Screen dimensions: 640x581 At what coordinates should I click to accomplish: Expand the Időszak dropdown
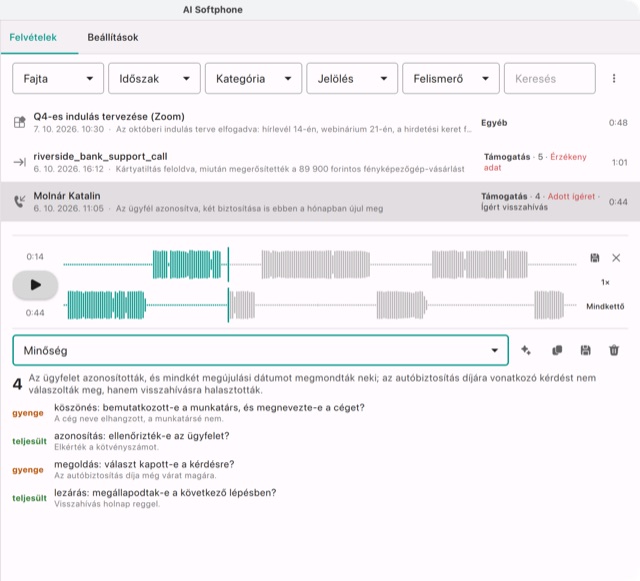154,78
